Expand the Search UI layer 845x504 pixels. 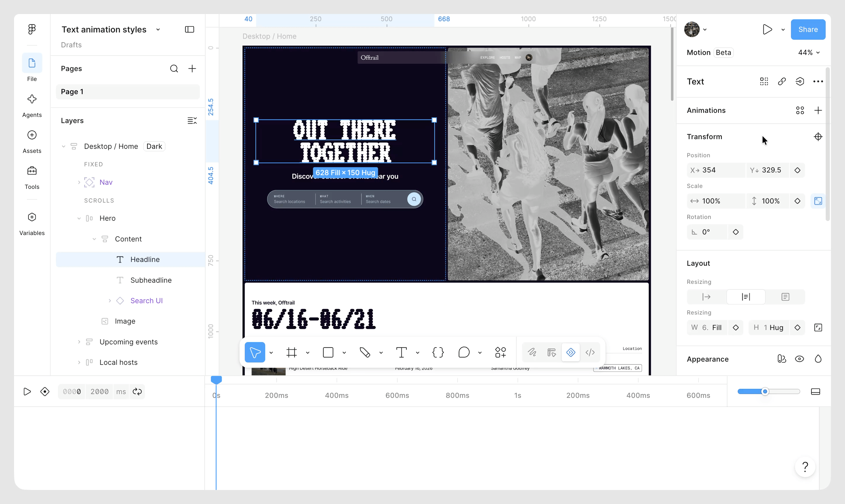pyautogui.click(x=110, y=301)
